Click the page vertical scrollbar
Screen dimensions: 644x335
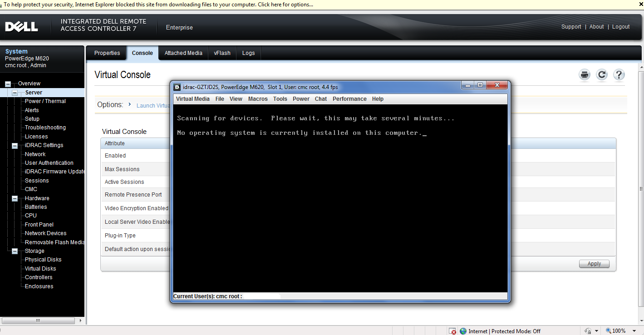click(641, 189)
